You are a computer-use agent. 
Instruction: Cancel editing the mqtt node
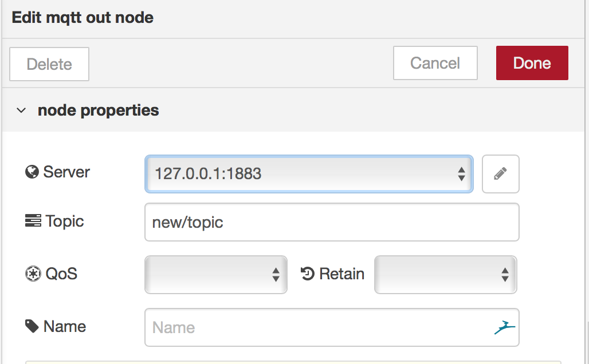click(x=435, y=63)
